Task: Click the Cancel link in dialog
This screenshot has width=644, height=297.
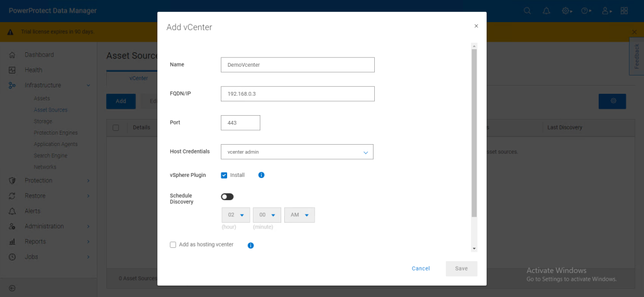Action: pyautogui.click(x=421, y=269)
